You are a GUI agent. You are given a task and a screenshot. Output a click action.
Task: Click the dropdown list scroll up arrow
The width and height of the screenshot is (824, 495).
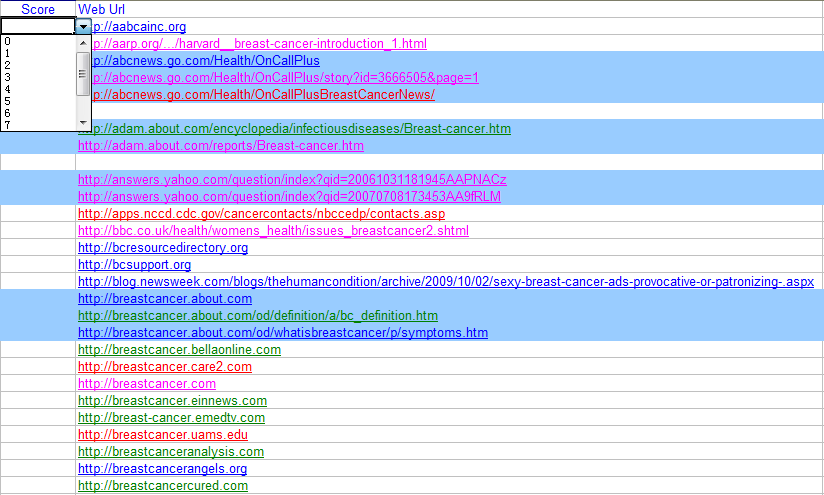click(83, 43)
